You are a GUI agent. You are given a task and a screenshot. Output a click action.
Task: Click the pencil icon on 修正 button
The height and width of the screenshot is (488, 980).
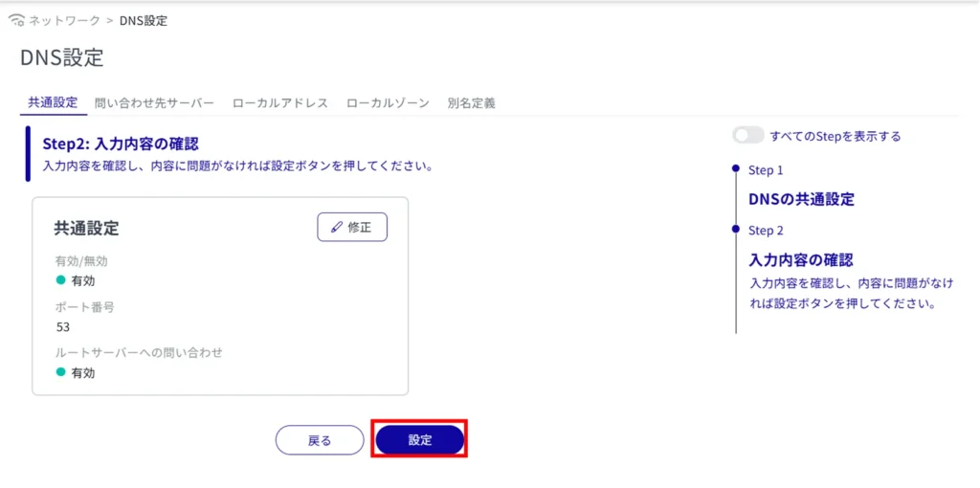(x=336, y=228)
